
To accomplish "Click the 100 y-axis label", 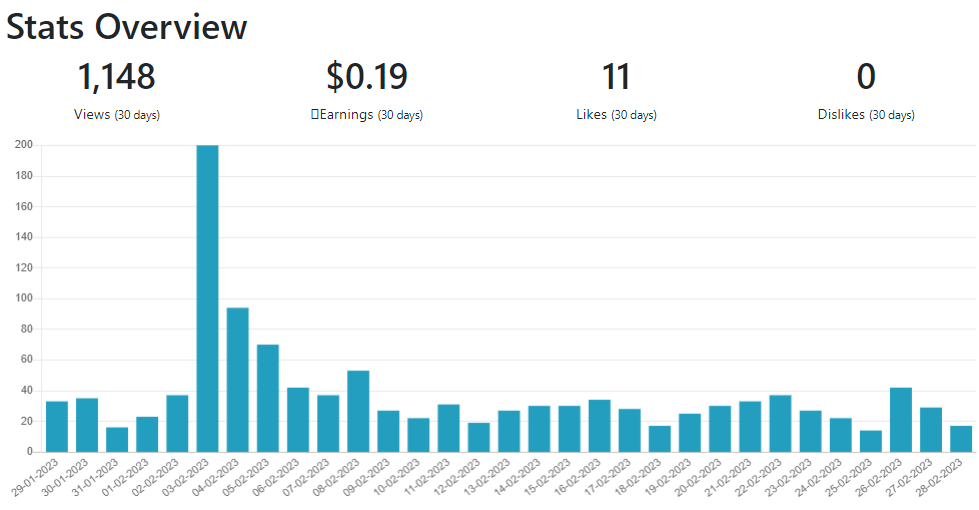I will pyautogui.click(x=24, y=298).
